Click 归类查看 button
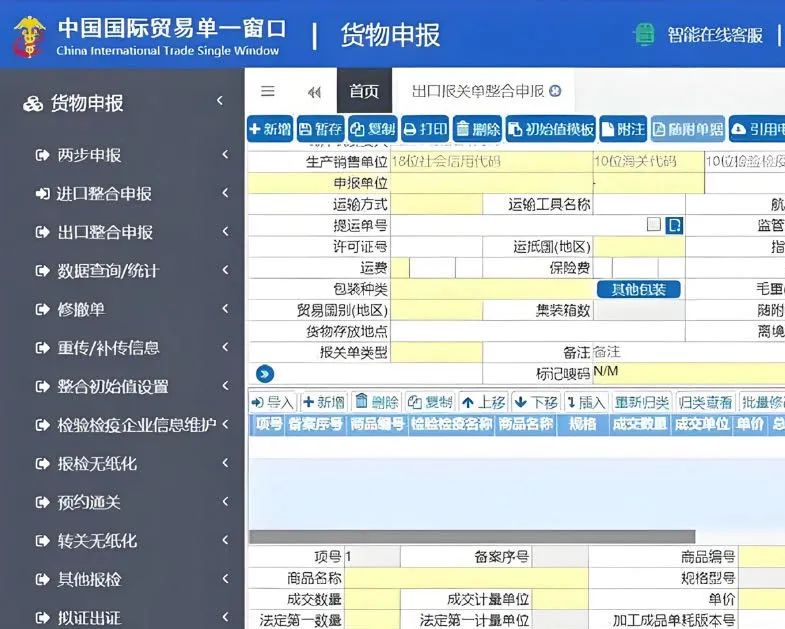785x629 pixels. tap(705, 402)
